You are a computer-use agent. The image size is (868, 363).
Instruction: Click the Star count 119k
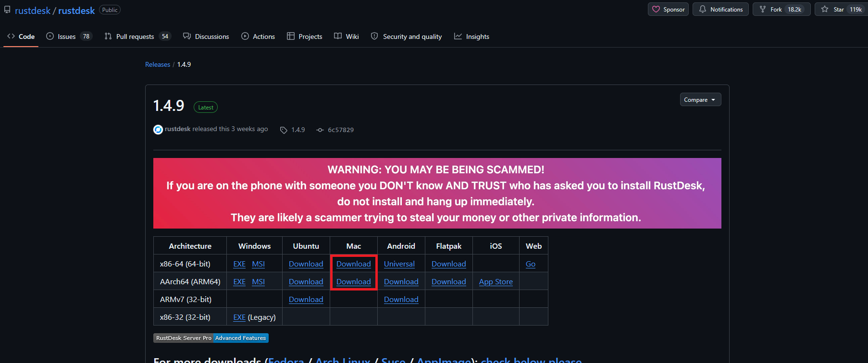tap(856, 10)
